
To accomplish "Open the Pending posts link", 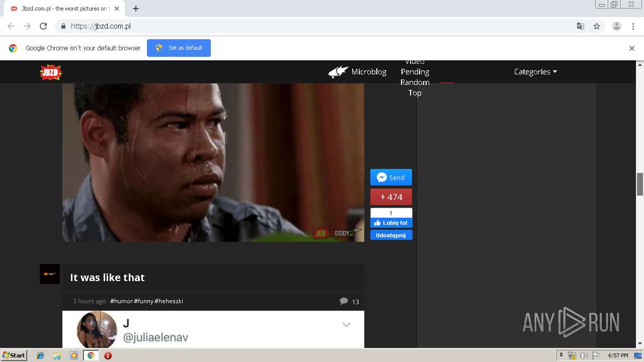I will (415, 72).
